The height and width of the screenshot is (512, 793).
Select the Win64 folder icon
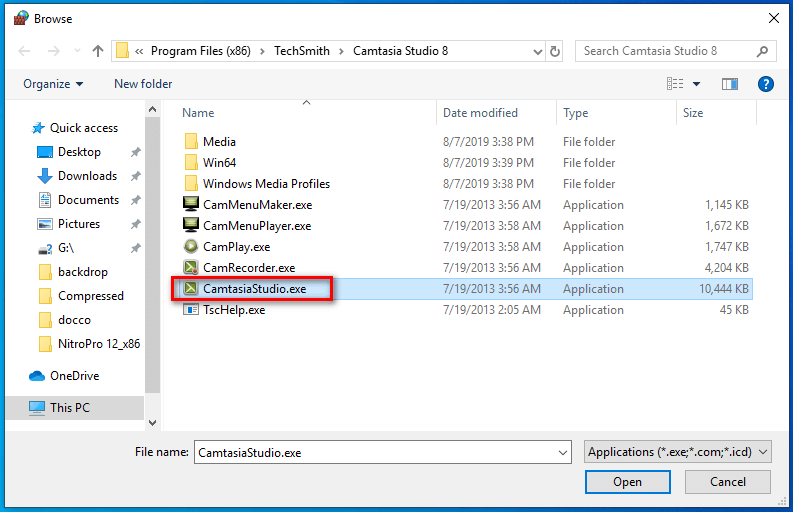pyautogui.click(x=191, y=162)
